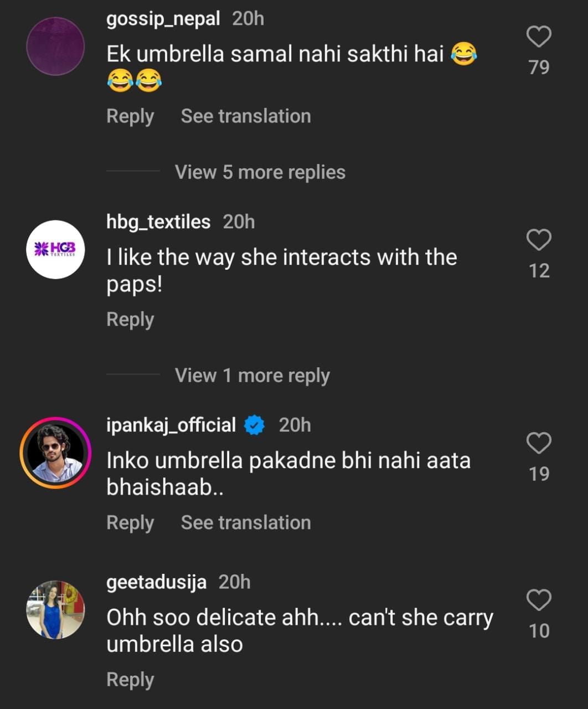Visit the hbg_textiles username
588x709 pixels.
(x=158, y=222)
